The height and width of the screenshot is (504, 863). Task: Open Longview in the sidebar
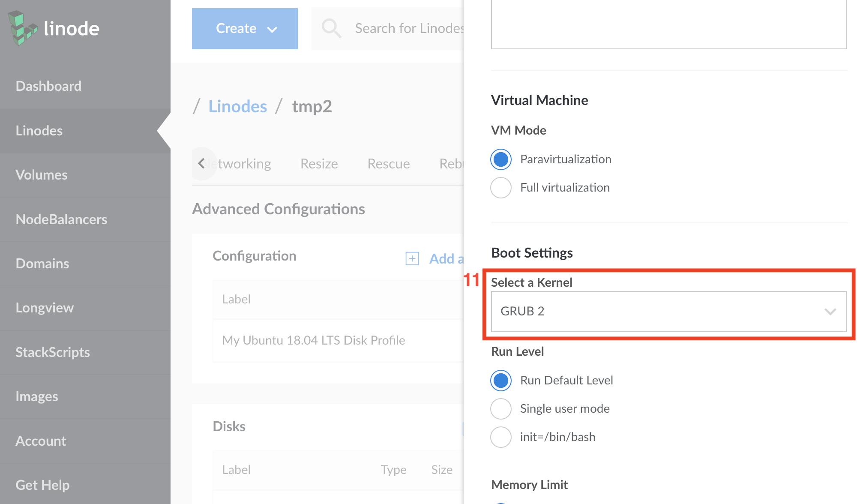(x=85, y=308)
